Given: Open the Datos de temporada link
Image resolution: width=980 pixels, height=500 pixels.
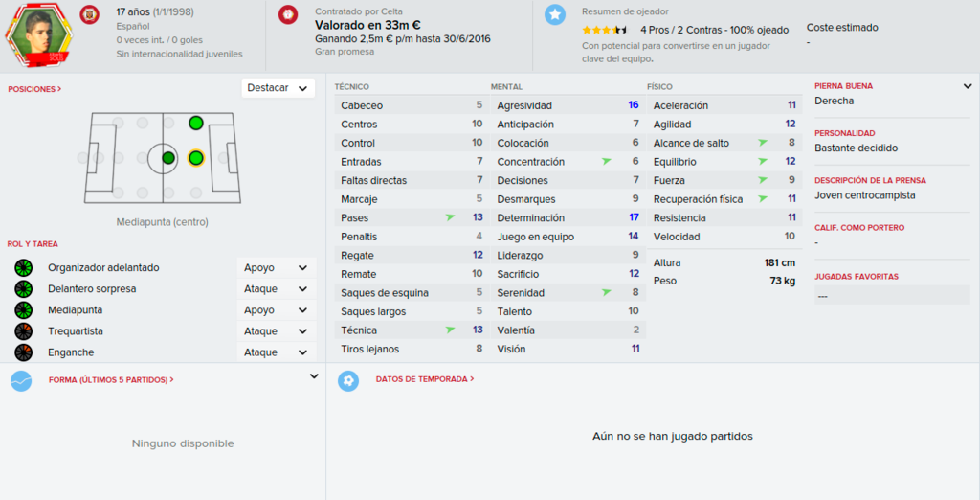Looking at the screenshot, I should [424, 379].
